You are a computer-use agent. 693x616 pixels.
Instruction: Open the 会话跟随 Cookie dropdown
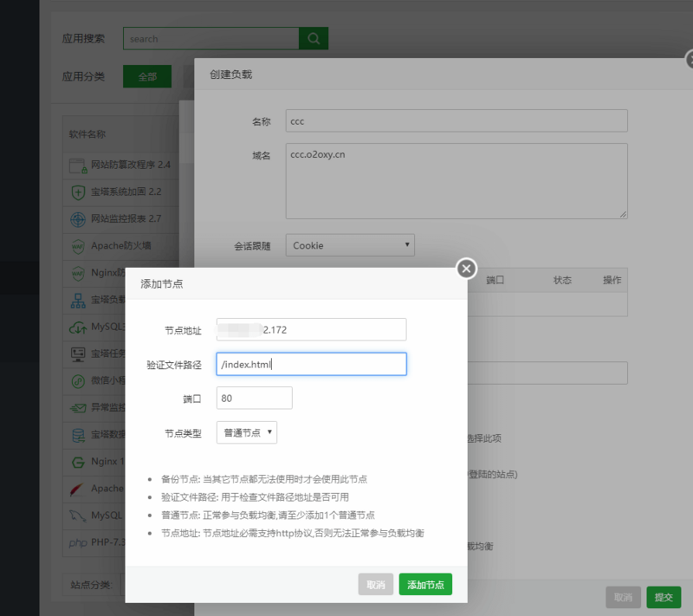coord(350,245)
